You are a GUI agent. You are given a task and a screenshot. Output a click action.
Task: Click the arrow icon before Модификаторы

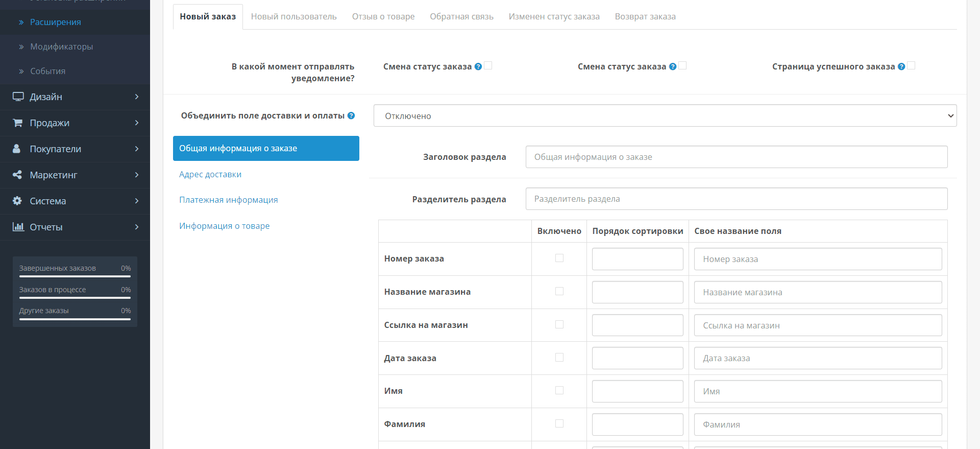(21, 46)
